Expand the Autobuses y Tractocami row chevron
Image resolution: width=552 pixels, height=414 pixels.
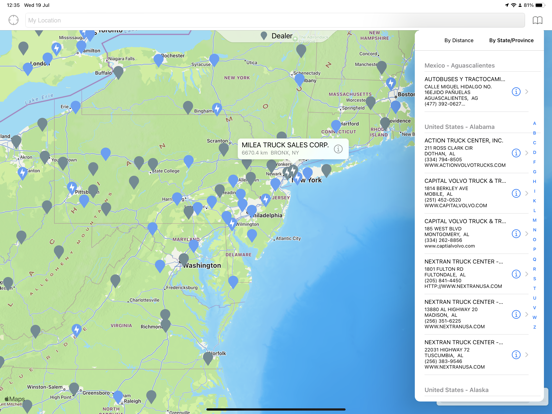[527, 92]
